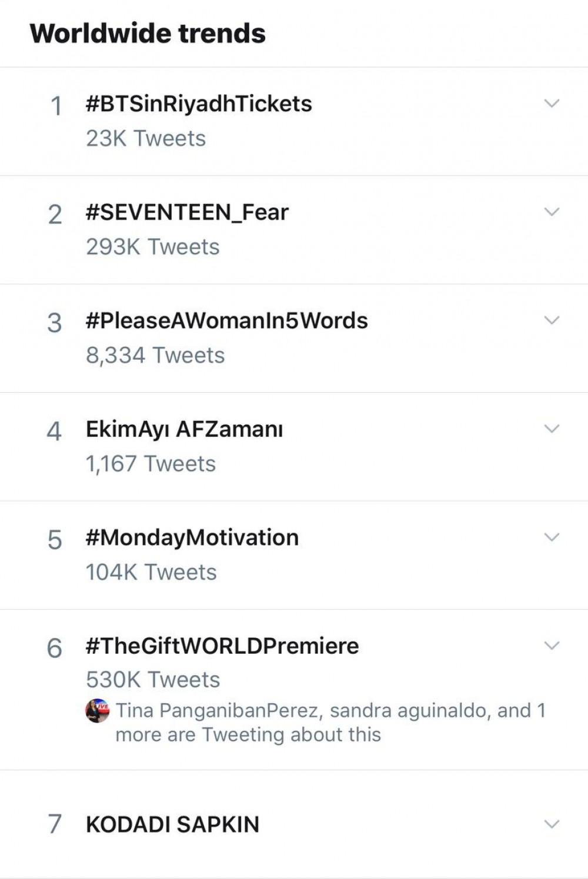Click the rank number 1 entry
This screenshot has width=588, height=879.
(56, 106)
